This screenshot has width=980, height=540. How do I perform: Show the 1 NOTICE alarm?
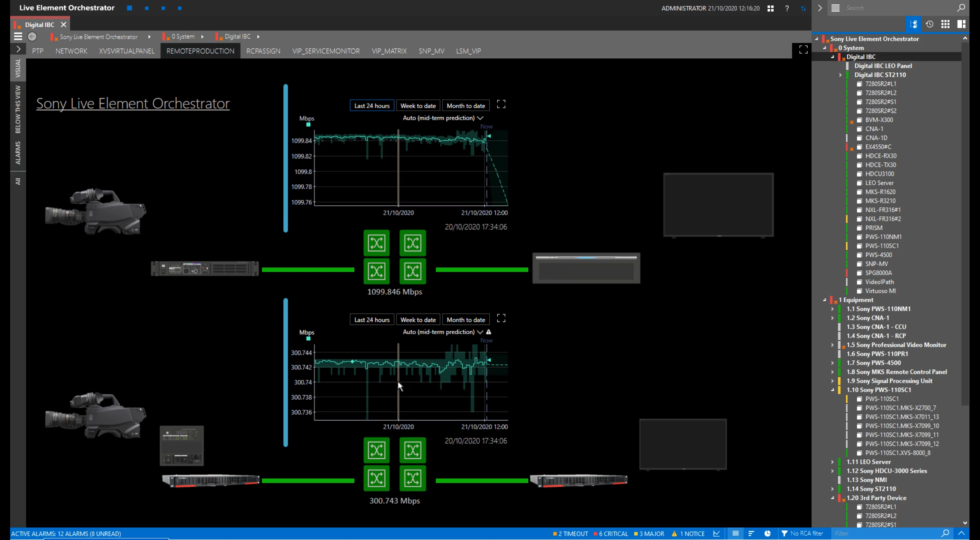688,534
